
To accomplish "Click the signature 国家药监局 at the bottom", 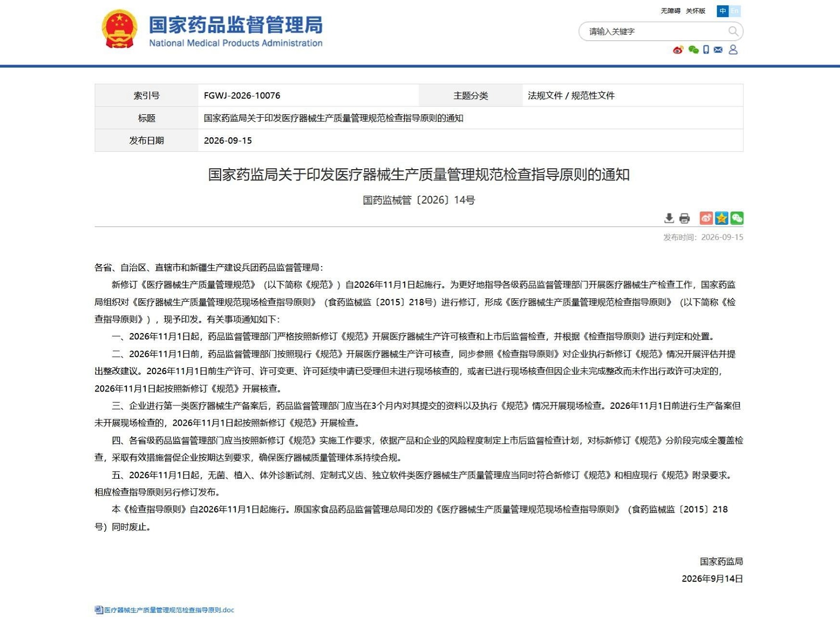I will [x=721, y=562].
